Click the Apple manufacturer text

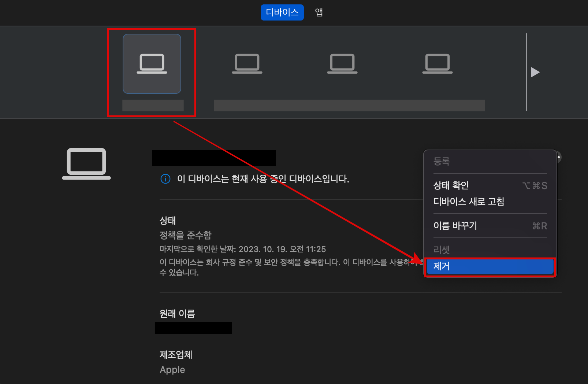click(x=172, y=369)
